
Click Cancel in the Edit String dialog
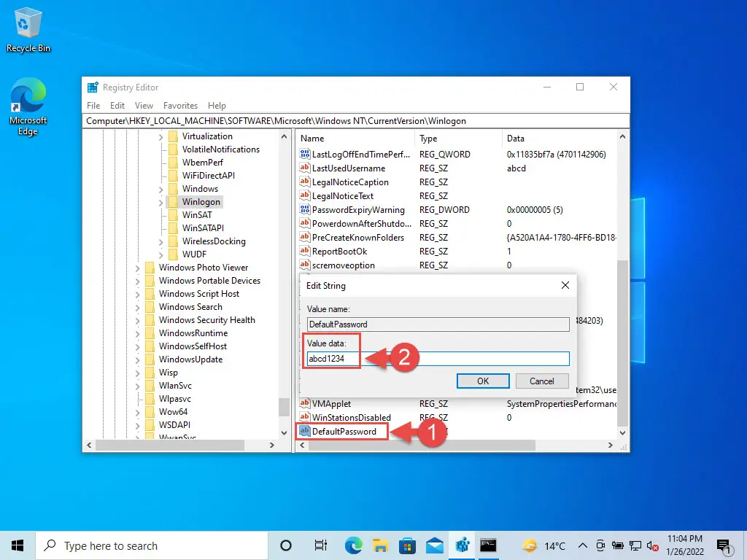pyautogui.click(x=541, y=381)
